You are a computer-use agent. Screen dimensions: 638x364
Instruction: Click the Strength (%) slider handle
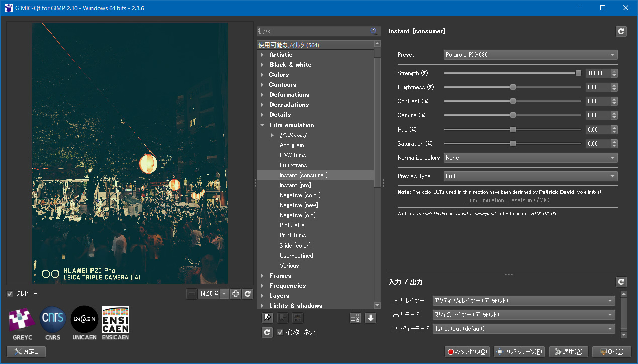(x=578, y=73)
